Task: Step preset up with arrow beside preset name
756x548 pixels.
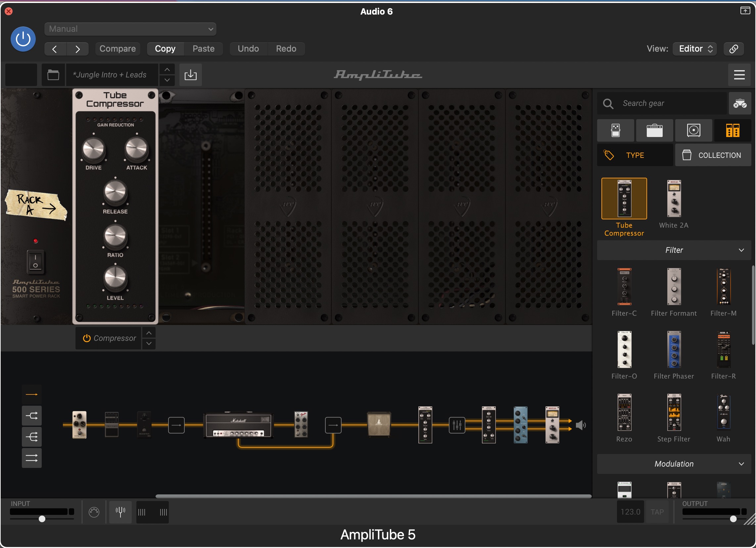Action: pyautogui.click(x=167, y=69)
